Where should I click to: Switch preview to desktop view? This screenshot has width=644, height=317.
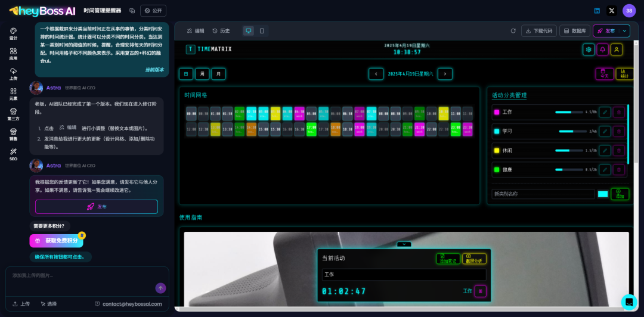point(249,31)
